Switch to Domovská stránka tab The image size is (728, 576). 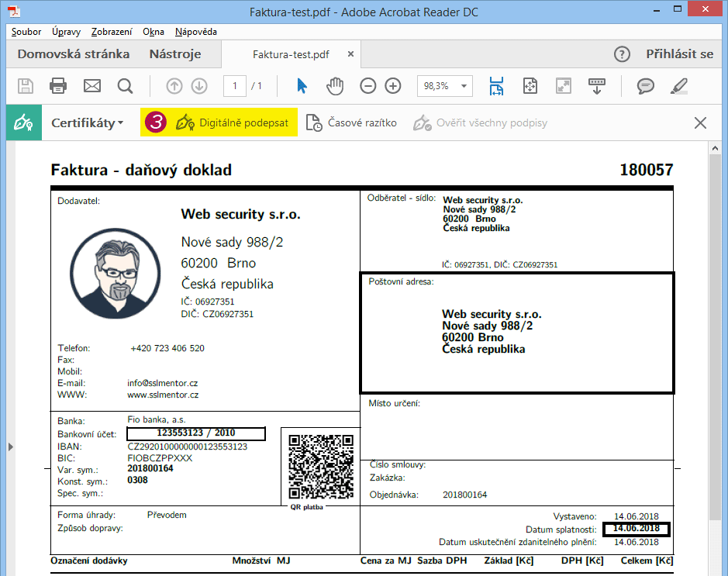(74, 54)
